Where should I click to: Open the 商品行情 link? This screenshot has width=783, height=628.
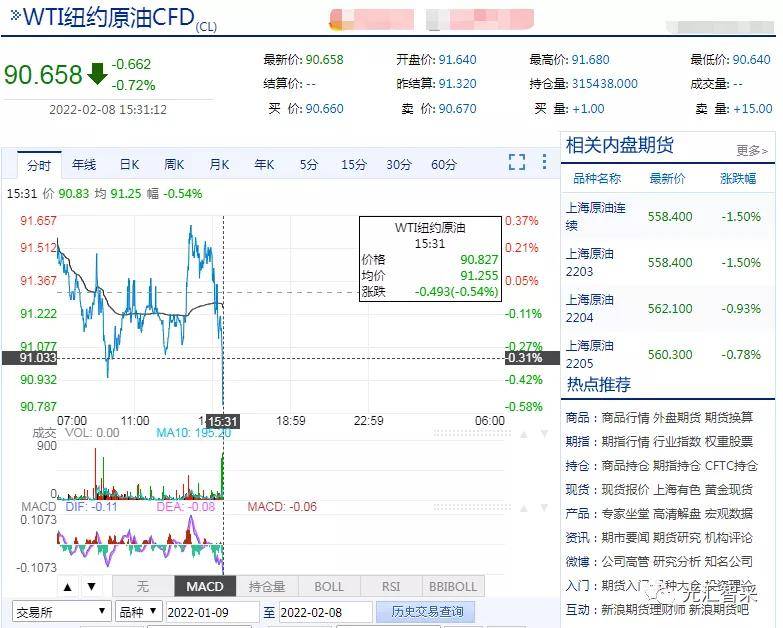pyautogui.click(x=625, y=417)
